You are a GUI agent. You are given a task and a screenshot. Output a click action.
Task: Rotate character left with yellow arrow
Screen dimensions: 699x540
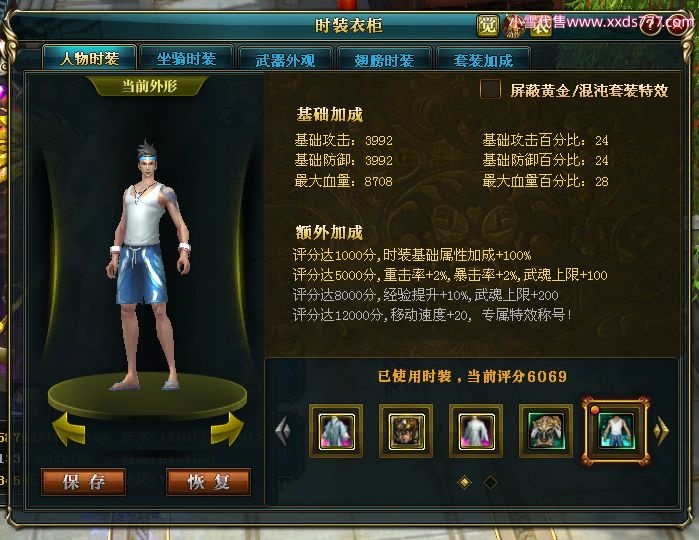[x=69, y=429]
